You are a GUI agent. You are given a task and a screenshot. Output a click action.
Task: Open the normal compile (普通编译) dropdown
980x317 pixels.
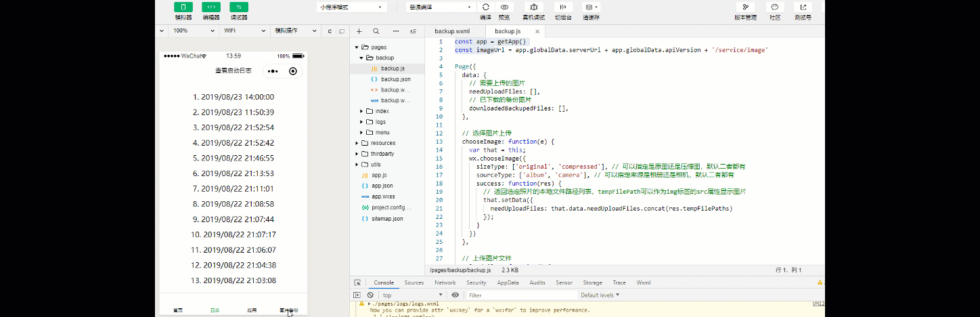440,7
